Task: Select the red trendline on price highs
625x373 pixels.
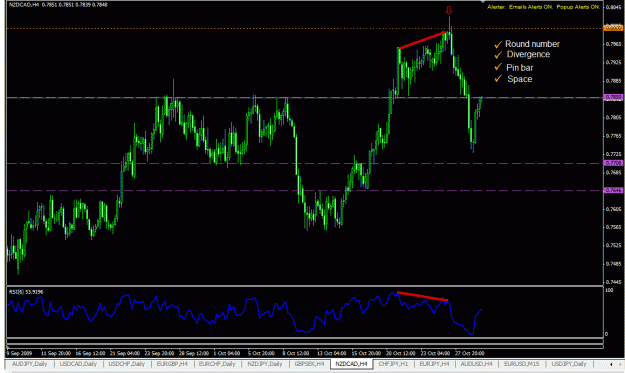Action: tap(422, 40)
